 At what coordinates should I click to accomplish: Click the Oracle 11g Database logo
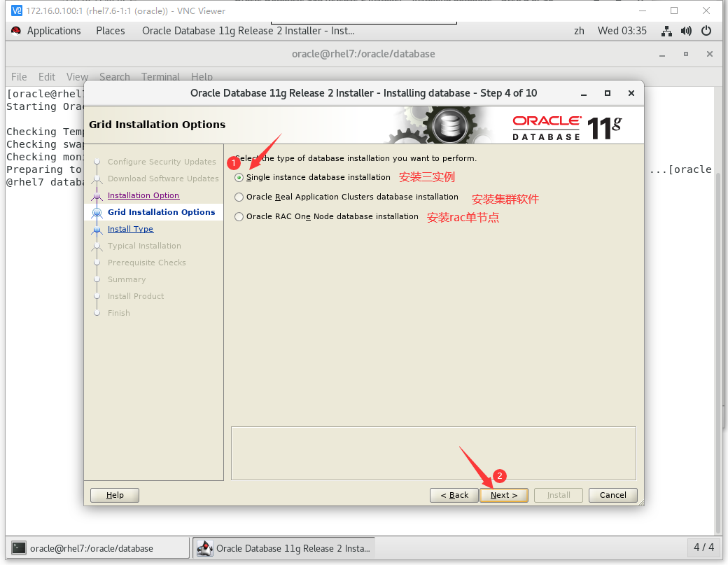567,127
